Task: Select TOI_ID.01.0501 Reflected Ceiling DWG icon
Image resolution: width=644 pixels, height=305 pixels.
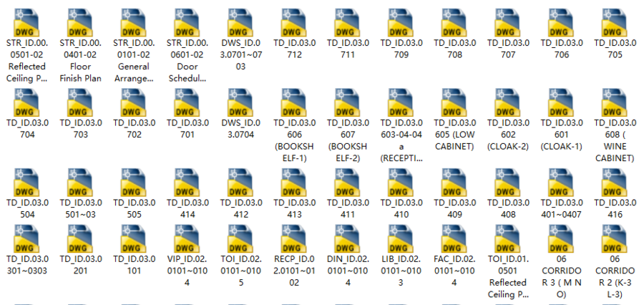Action: pos(507,239)
